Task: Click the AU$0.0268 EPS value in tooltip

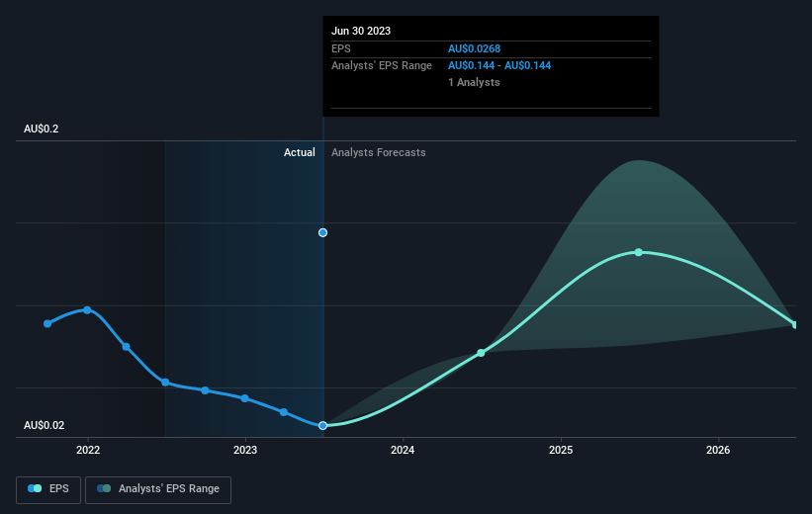Action: pos(475,48)
